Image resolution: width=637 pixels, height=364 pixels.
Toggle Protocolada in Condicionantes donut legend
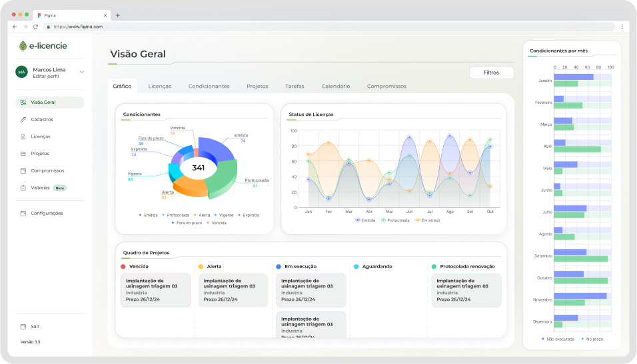click(175, 215)
